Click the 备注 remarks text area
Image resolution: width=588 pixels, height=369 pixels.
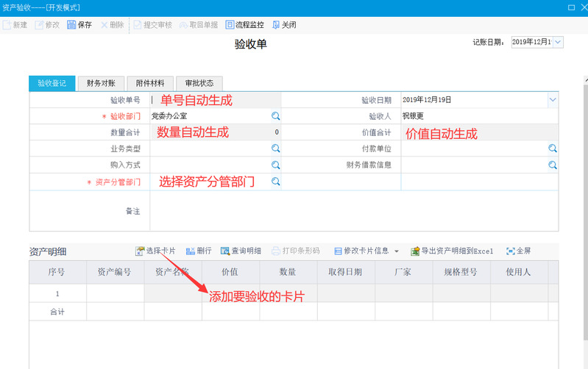pos(353,211)
